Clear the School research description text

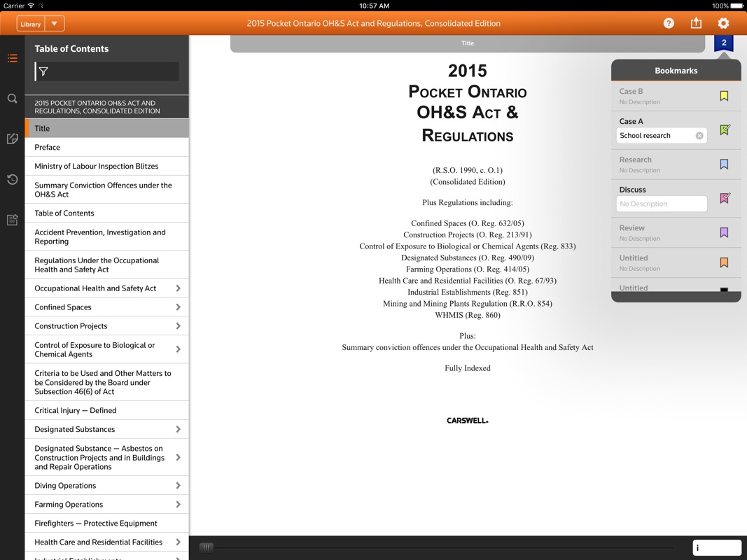pos(699,136)
